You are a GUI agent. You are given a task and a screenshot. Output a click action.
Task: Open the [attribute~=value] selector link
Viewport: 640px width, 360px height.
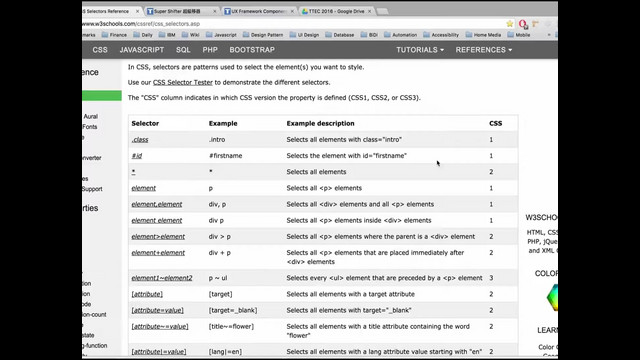point(160,327)
